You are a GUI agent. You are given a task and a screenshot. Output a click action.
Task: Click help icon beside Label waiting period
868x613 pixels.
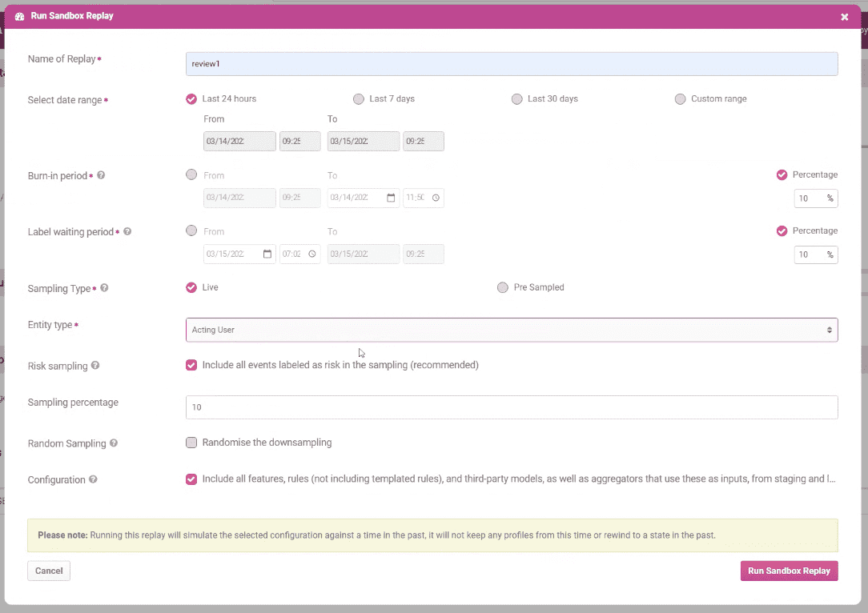[x=127, y=232]
